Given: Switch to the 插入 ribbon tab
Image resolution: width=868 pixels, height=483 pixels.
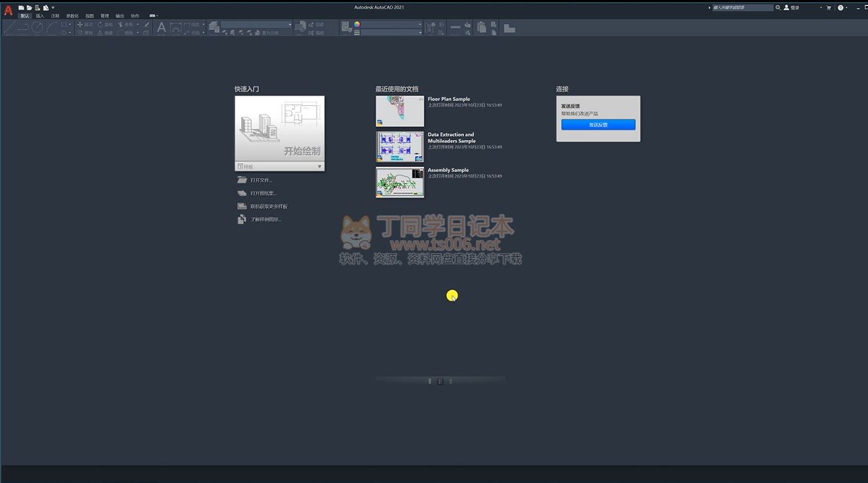Looking at the screenshot, I should click(x=40, y=16).
